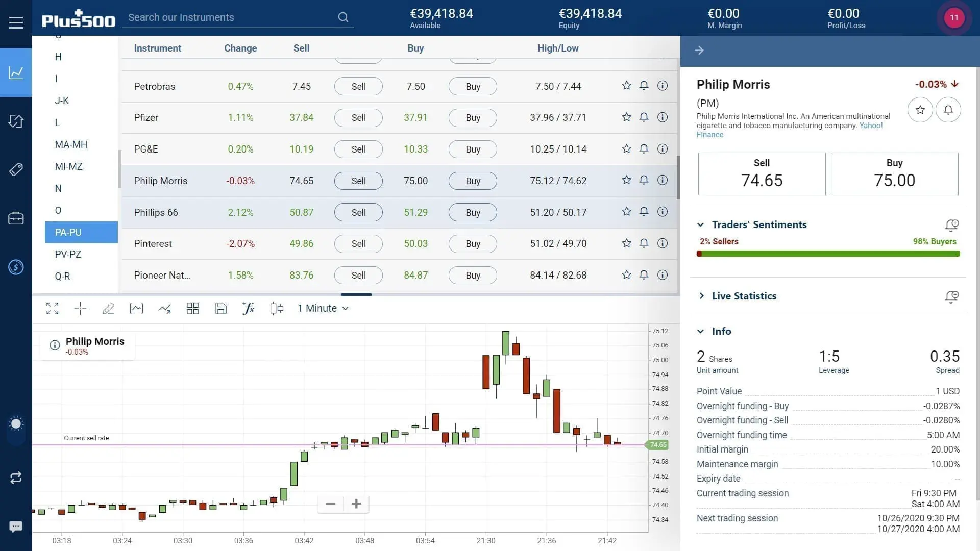Toggle the light/dark theme switch
This screenshot has height=551, width=980.
tap(16, 429)
